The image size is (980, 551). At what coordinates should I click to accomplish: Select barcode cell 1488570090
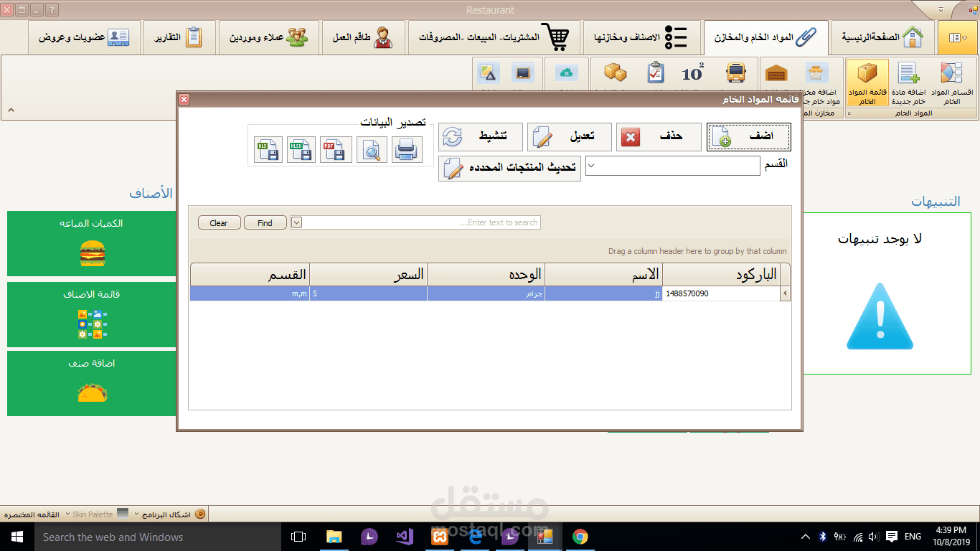pyautogui.click(x=721, y=293)
